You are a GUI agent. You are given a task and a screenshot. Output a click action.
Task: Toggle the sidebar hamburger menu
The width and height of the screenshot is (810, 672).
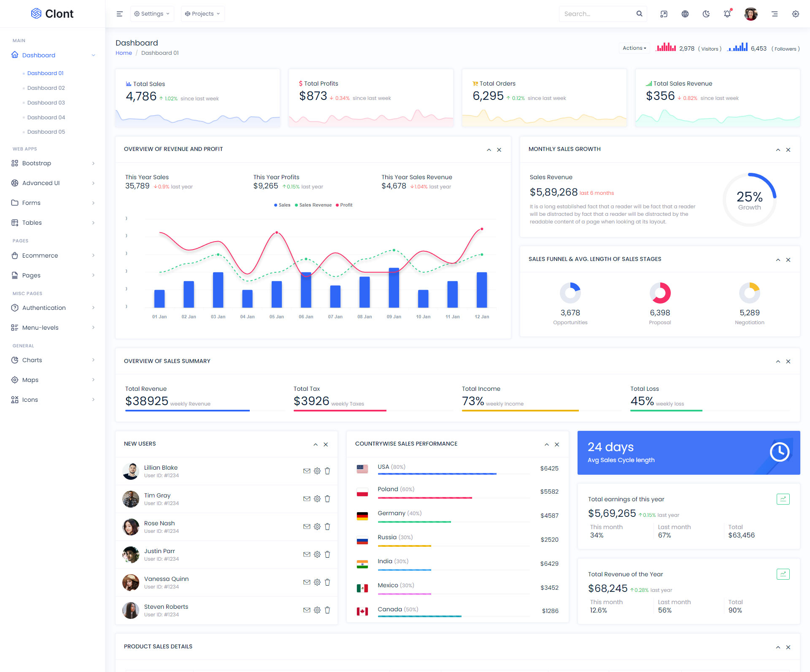[119, 14]
